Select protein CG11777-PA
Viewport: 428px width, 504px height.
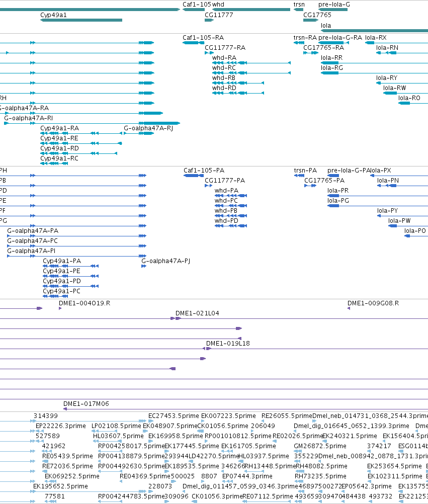(225, 180)
